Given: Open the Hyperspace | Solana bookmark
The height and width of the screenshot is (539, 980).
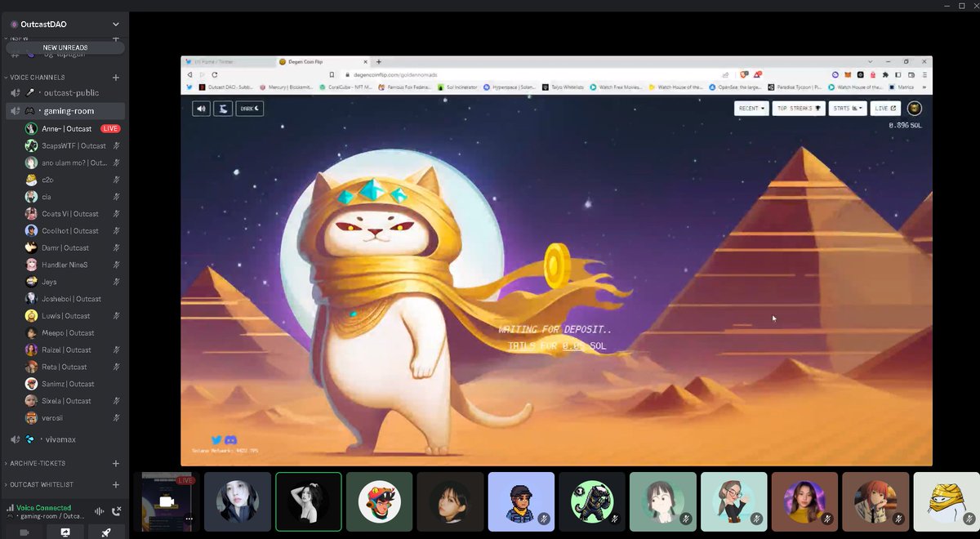Looking at the screenshot, I should (x=511, y=87).
